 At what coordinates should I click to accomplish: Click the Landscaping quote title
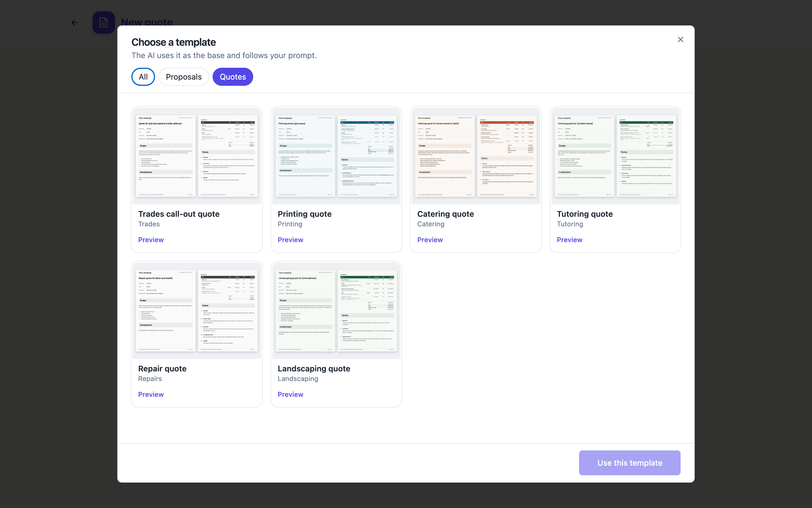[314, 369]
